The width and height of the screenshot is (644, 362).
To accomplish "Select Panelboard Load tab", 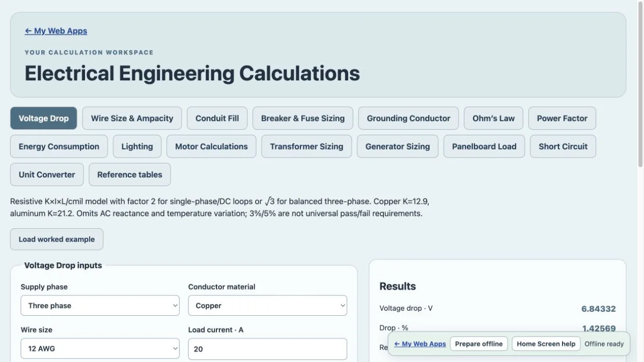I will (484, 146).
